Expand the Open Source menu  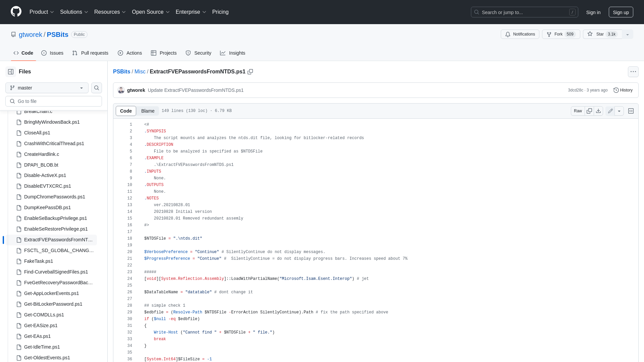151,12
